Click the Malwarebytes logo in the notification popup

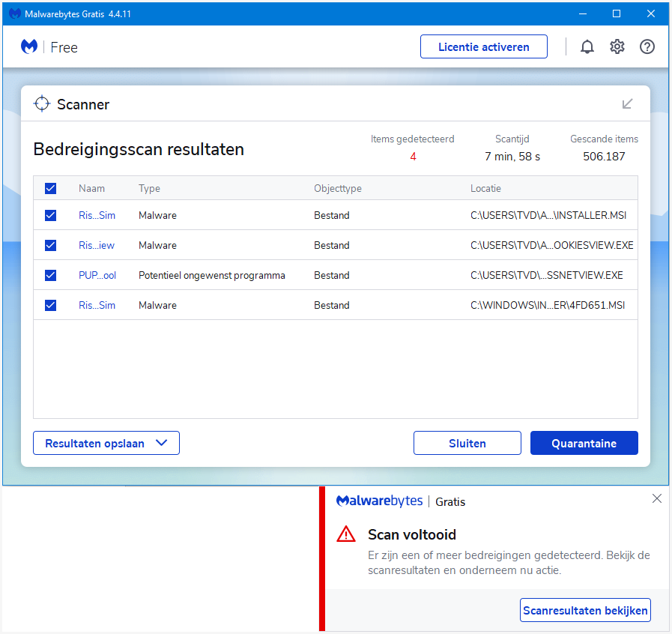point(379,501)
